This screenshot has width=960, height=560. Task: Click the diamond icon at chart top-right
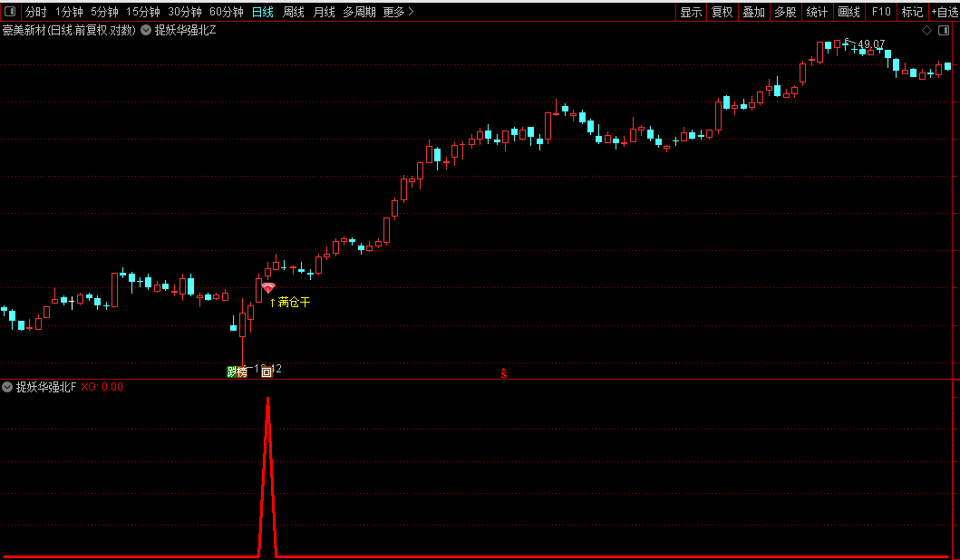(927, 30)
